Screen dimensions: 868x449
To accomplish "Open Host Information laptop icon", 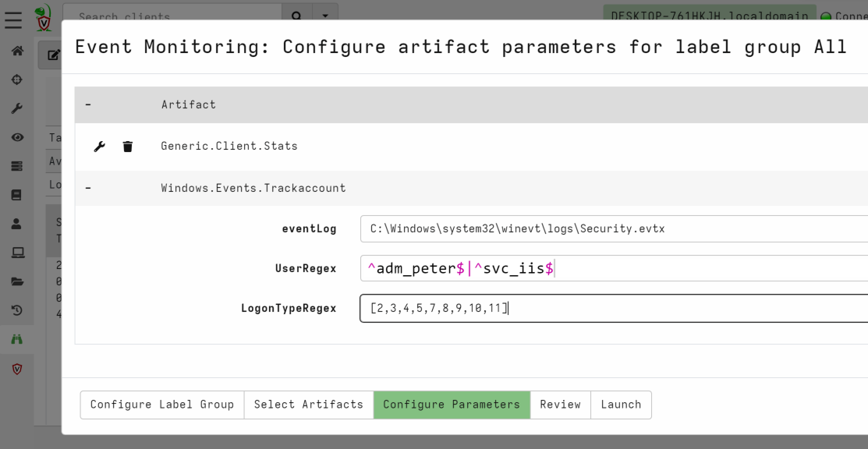I will tap(16, 253).
